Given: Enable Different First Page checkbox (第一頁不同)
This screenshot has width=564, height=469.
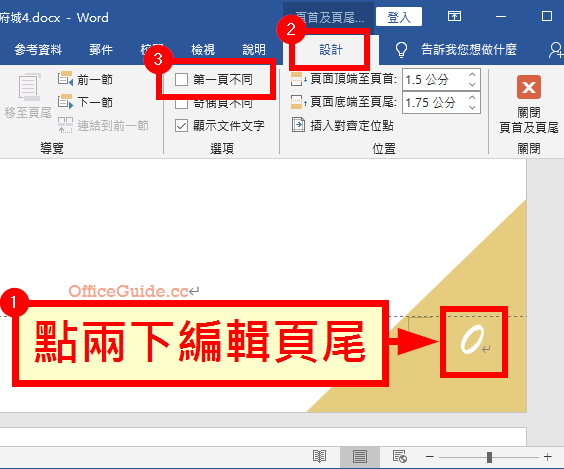Looking at the screenshot, I should pos(181,79).
